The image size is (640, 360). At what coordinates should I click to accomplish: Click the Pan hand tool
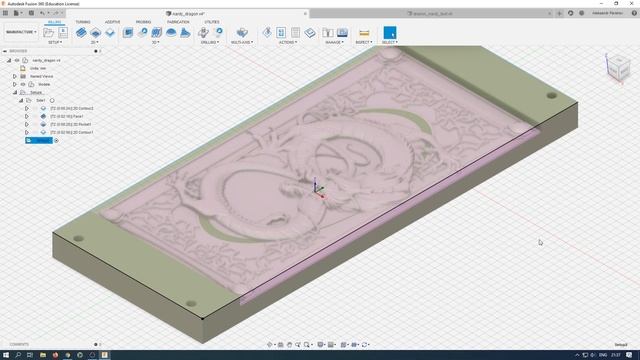coord(289,344)
